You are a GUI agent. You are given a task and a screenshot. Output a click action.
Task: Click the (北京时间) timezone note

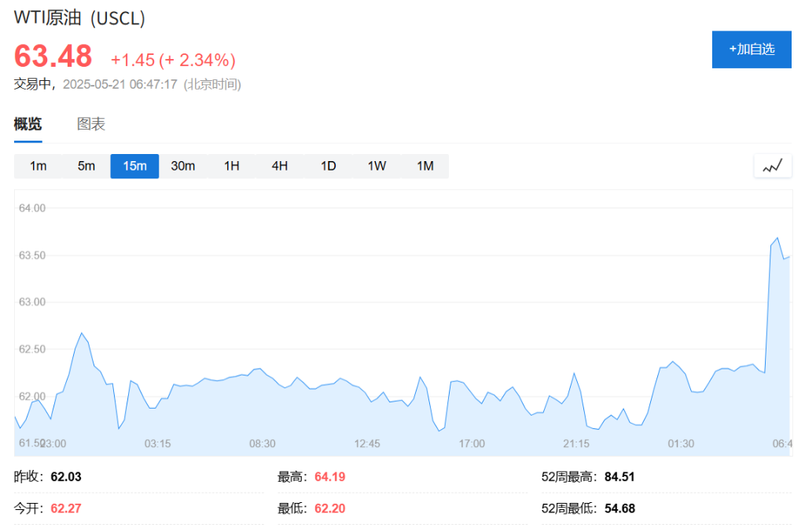click(x=212, y=84)
